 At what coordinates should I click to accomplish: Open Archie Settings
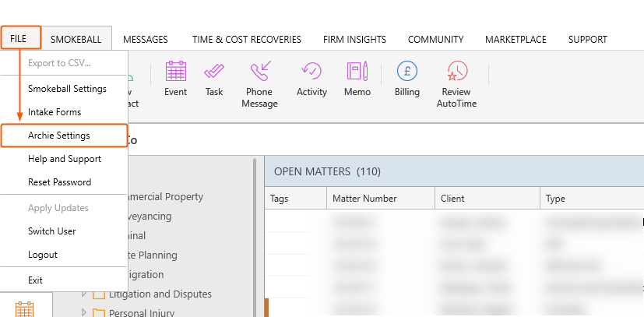[x=64, y=136]
